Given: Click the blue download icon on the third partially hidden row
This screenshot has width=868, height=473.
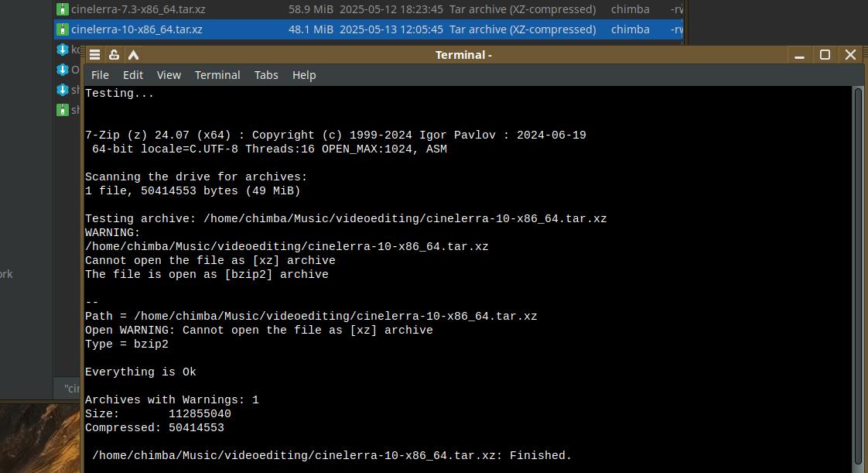Looking at the screenshot, I should point(63,90).
